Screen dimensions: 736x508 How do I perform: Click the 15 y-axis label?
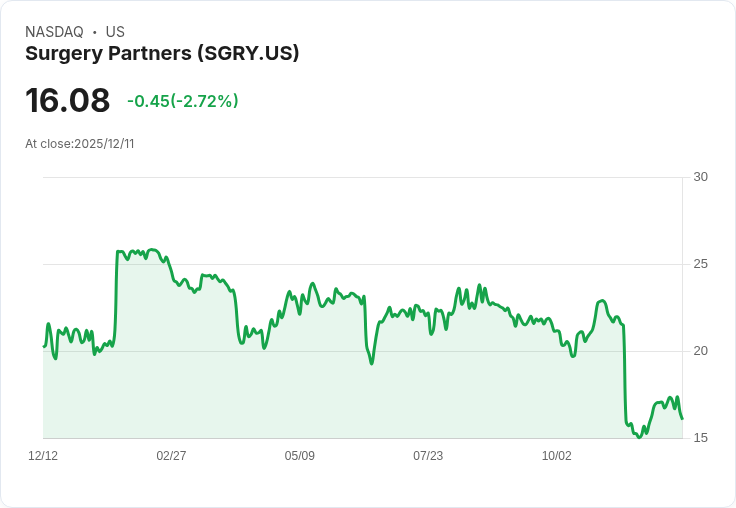[x=700, y=438]
